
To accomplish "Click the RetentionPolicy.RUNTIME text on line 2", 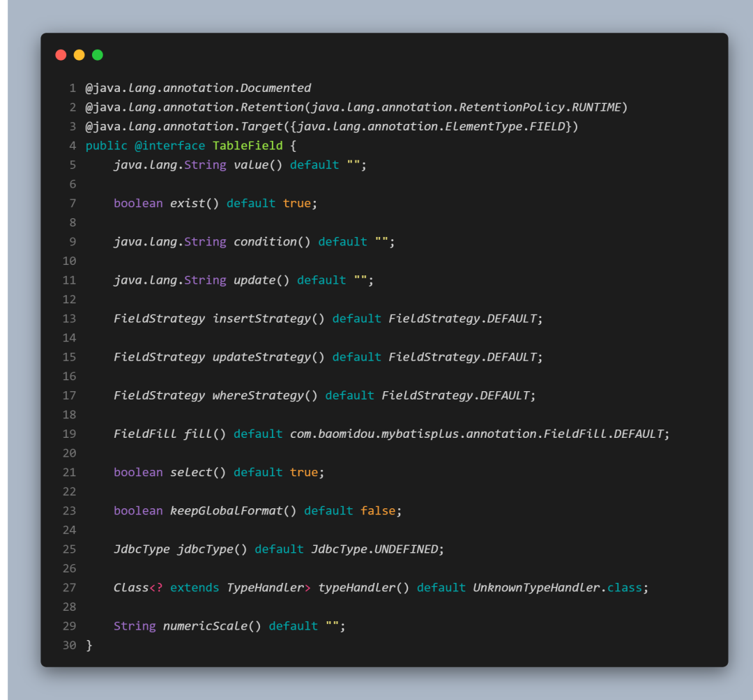I will 540,107.
